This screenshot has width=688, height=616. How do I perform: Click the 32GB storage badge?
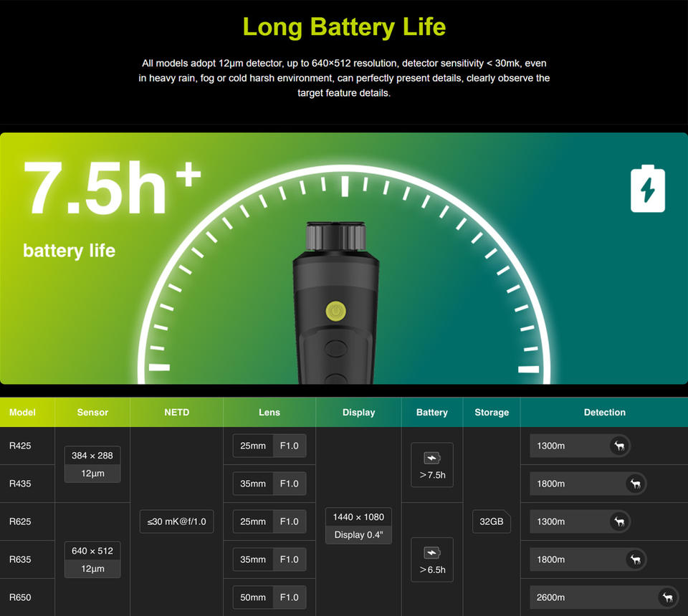pyautogui.click(x=492, y=521)
